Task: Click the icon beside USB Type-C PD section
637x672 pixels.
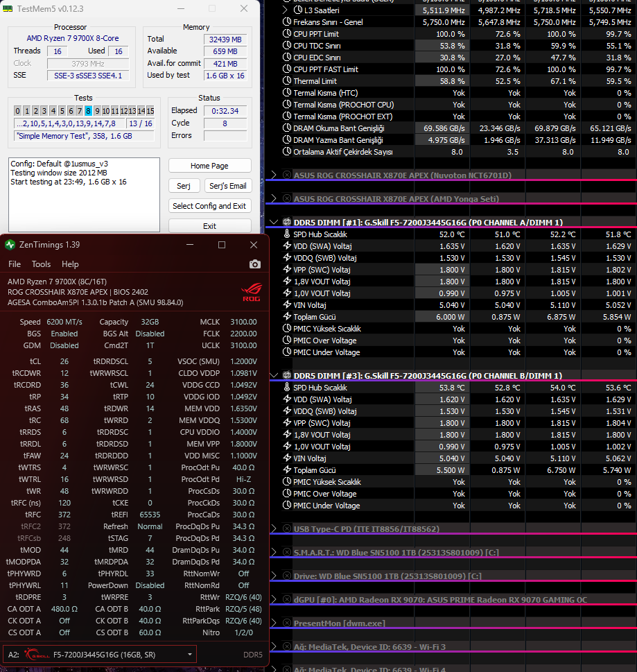Action: 287,528
